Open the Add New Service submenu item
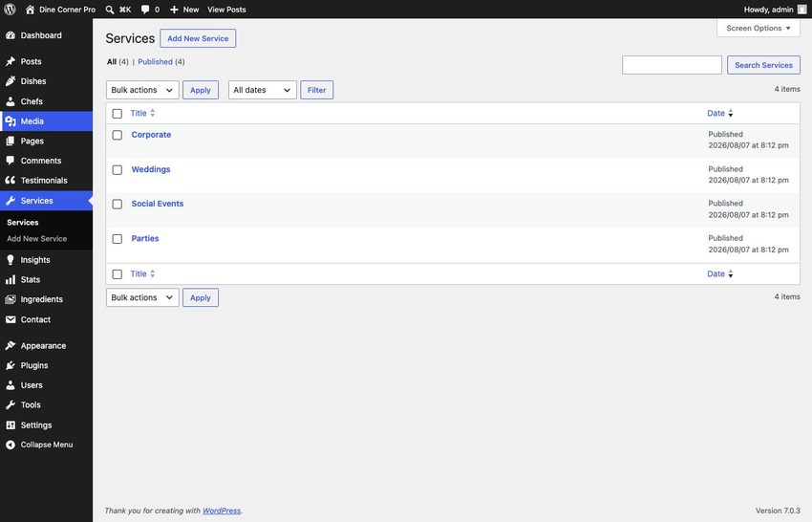 coord(36,238)
